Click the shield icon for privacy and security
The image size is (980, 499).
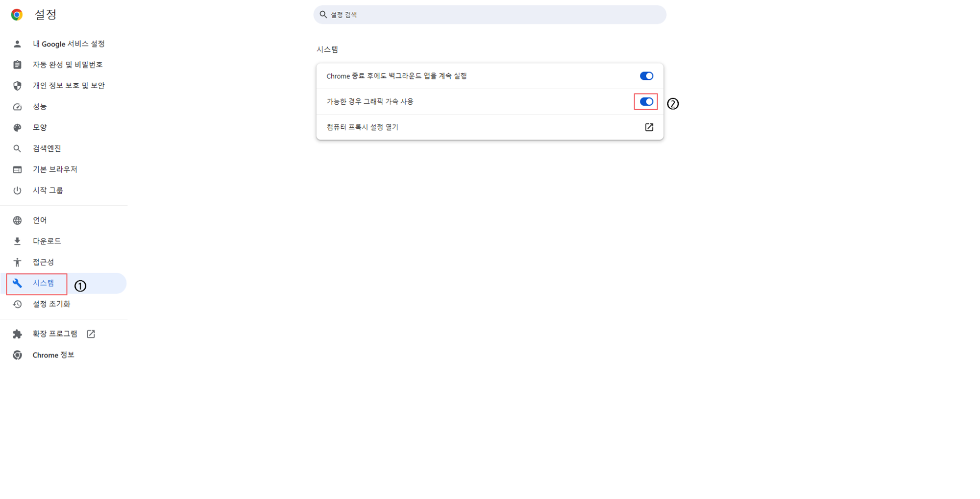(x=17, y=86)
